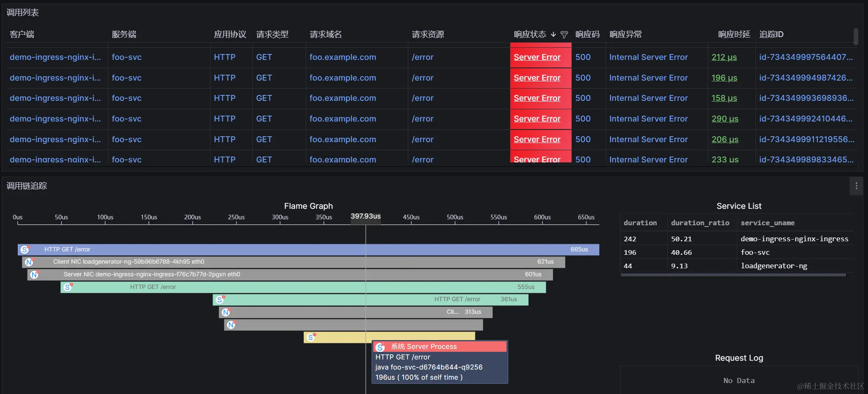Toggle the sort direction arrow on 响应状态

coord(553,35)
